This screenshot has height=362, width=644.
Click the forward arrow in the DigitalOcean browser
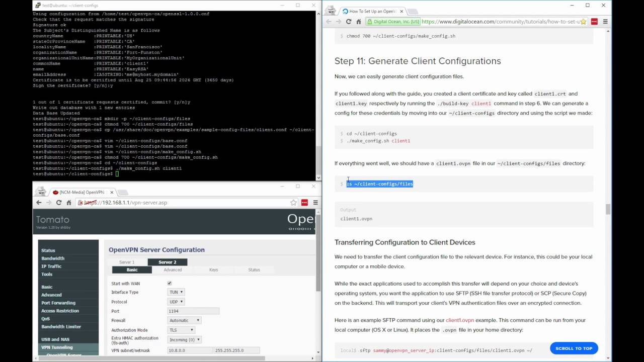coord(339,22)
